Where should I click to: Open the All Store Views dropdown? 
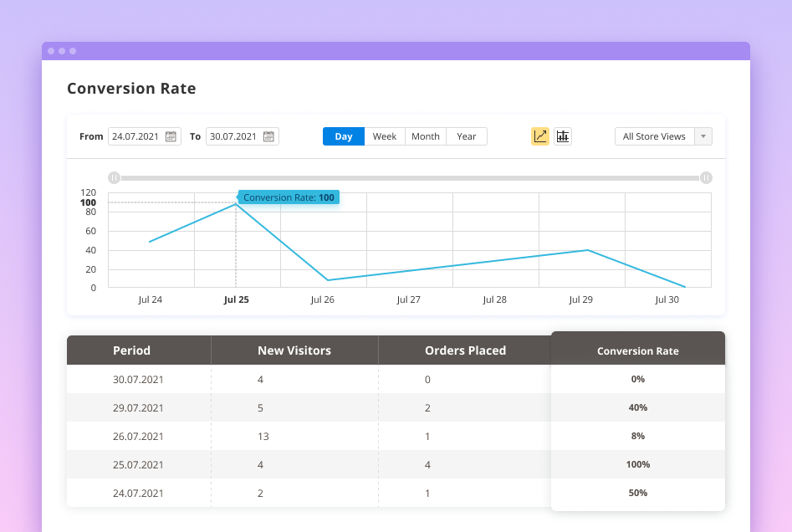654,136
